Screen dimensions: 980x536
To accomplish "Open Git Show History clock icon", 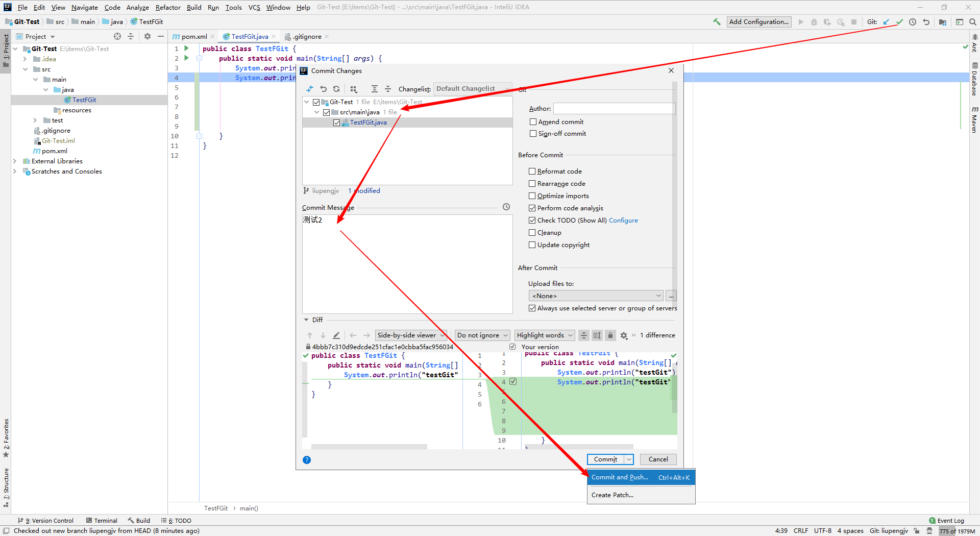I will tap(913, 22).
